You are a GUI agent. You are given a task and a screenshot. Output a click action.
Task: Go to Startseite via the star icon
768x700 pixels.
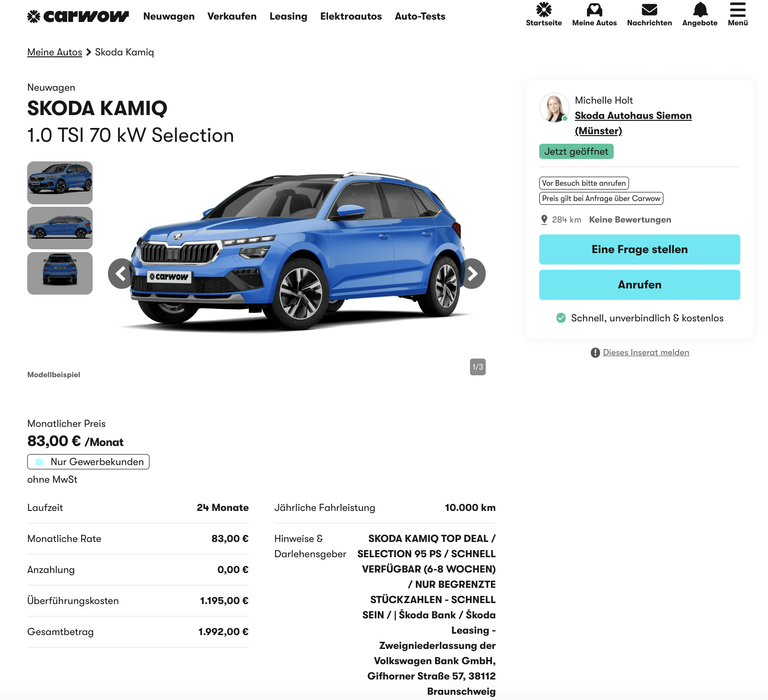pos(544,10)
